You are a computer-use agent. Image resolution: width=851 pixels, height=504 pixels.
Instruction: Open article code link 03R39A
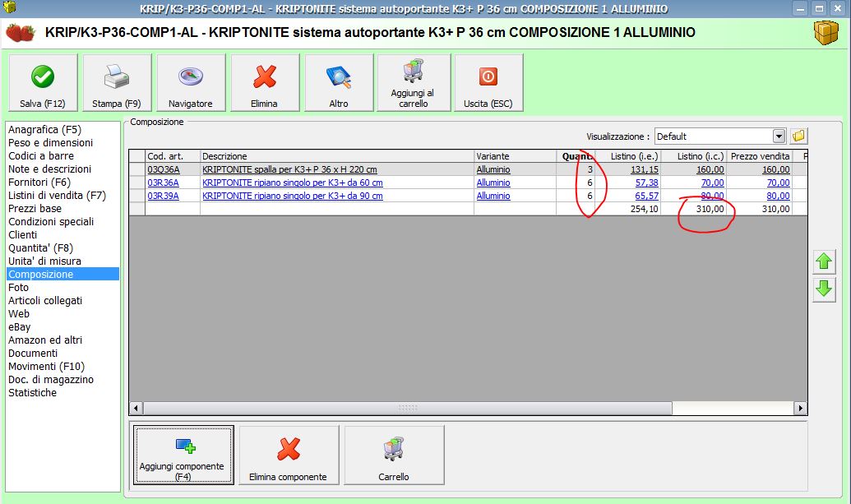(x=163, y=196)
